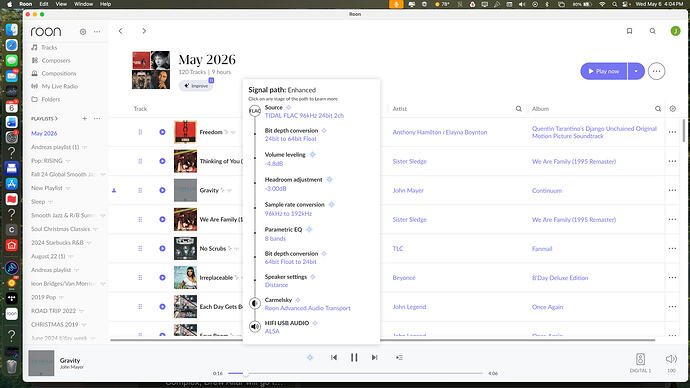Go forward with the right arrow
The image size is (690, 388).
(144, 31)
